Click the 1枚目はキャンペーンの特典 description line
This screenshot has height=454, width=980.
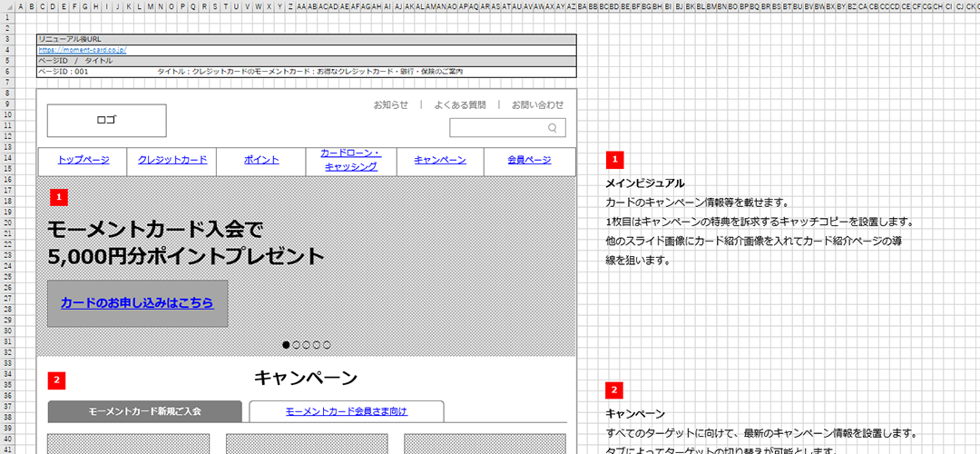760,222
